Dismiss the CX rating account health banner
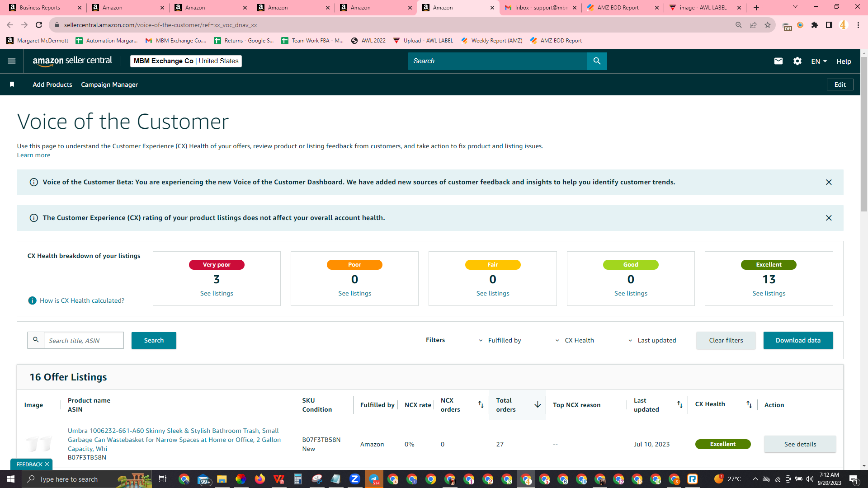This screenshot has width=868, height=488. click(829, 218)
